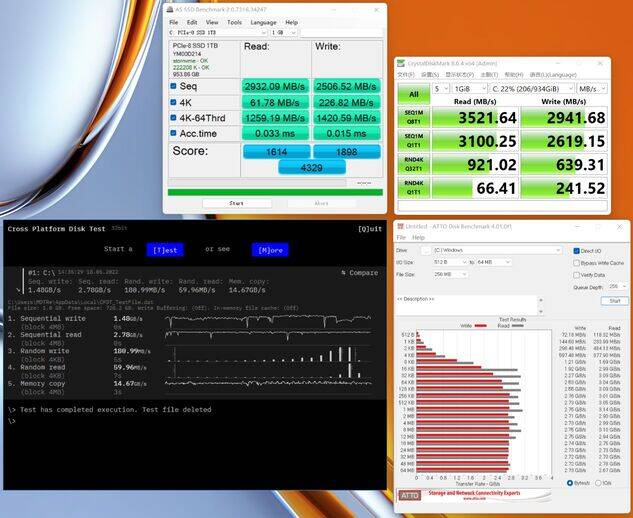Screen dimensions: 633x518
Task: Click Abort button in AS SSD Benchmark
Action: point(321,203)
